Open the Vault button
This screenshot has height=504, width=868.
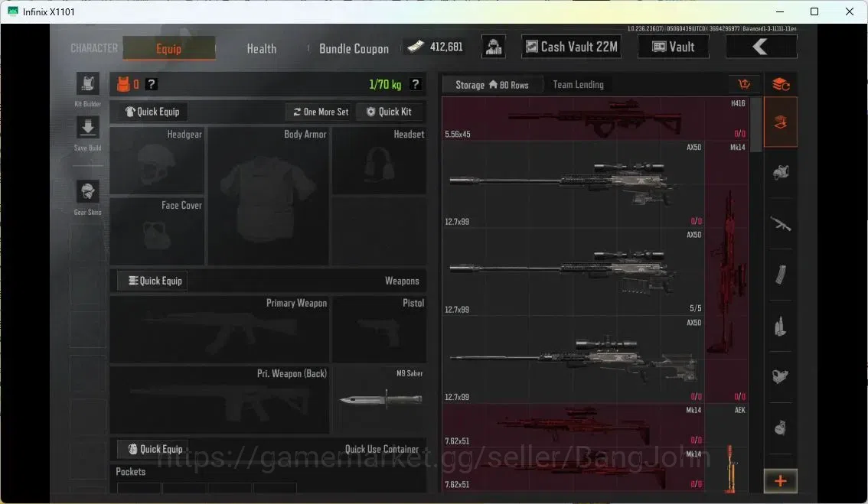coord(673,47)
